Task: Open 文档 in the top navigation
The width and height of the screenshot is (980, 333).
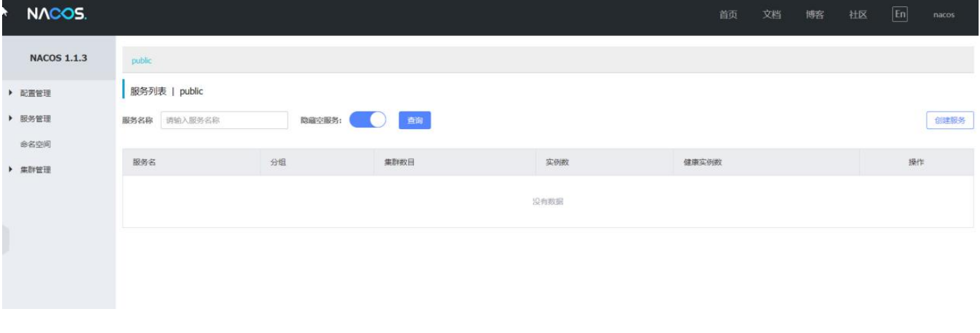Action: coord(772,16)
